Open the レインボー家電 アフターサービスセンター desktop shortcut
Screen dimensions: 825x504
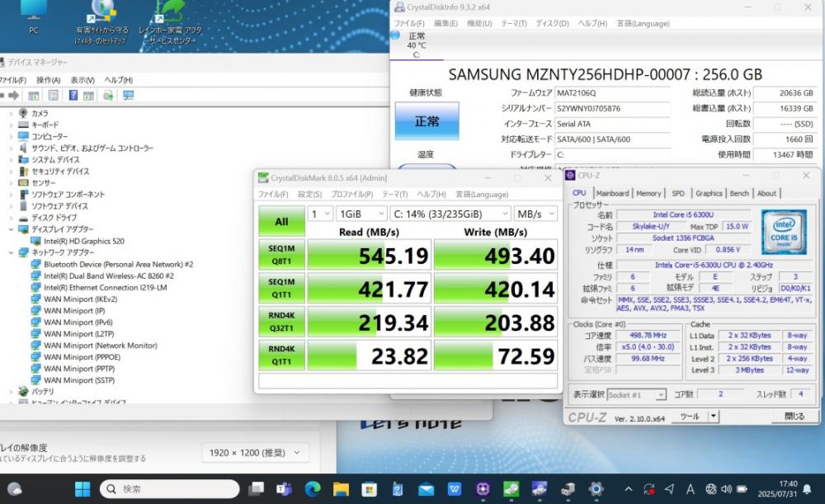pos(171,23)
